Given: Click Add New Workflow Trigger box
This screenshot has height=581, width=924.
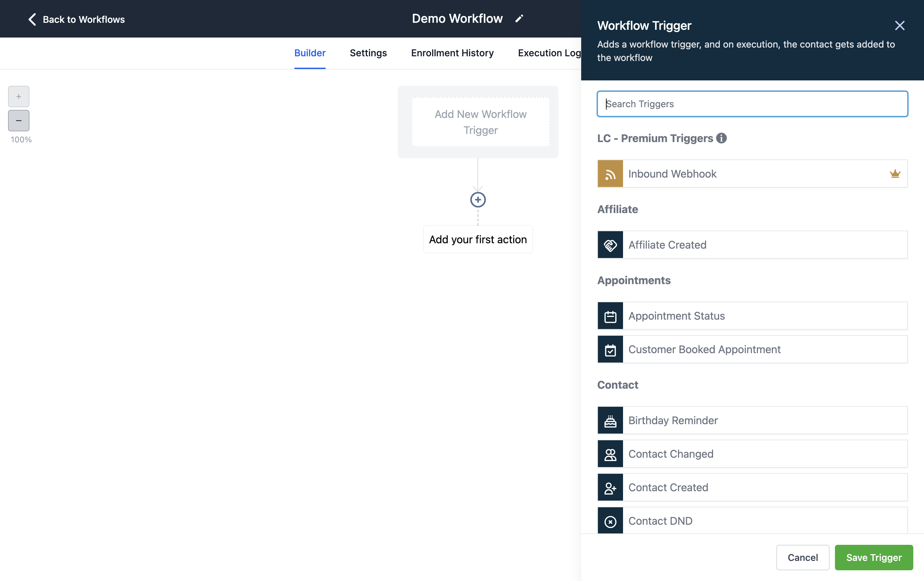Looking at the screenshot, I should coord(480,122).
